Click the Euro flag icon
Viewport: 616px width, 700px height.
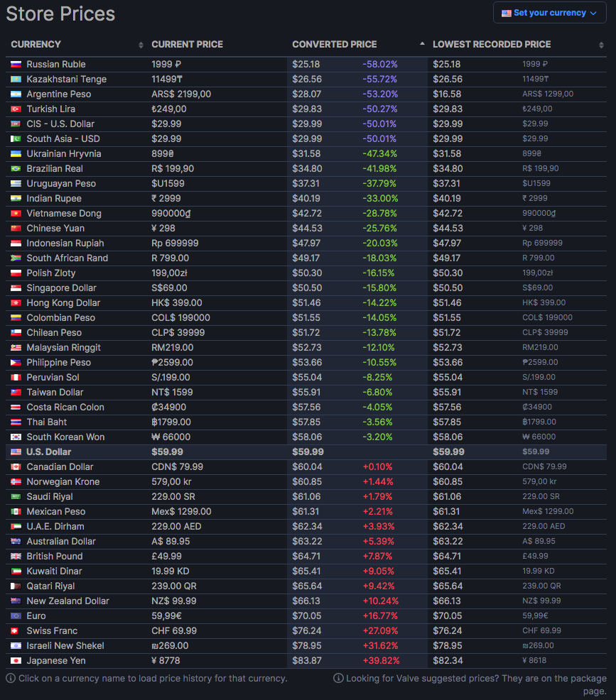[x=16, y=616]
